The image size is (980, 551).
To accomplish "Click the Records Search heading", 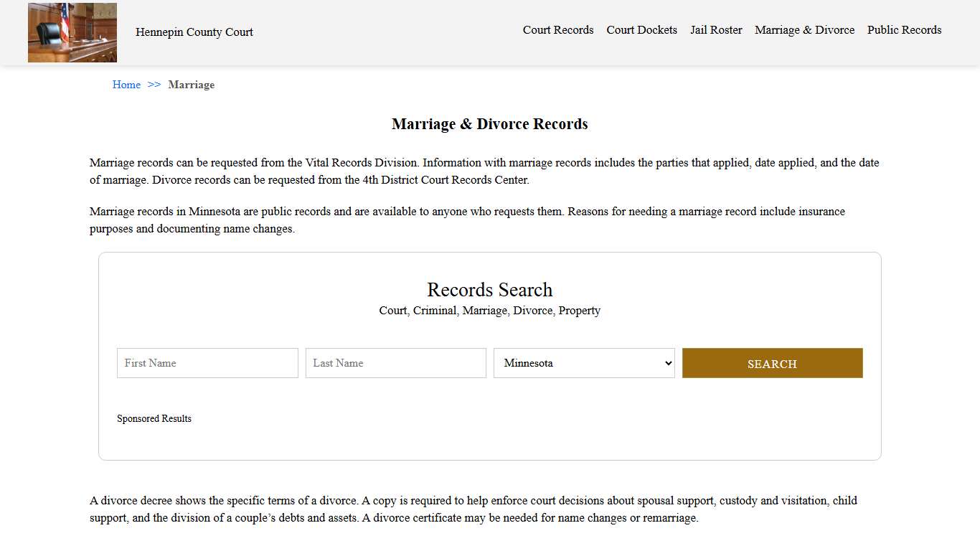I will pyautogui.click(x=489, y=289).
